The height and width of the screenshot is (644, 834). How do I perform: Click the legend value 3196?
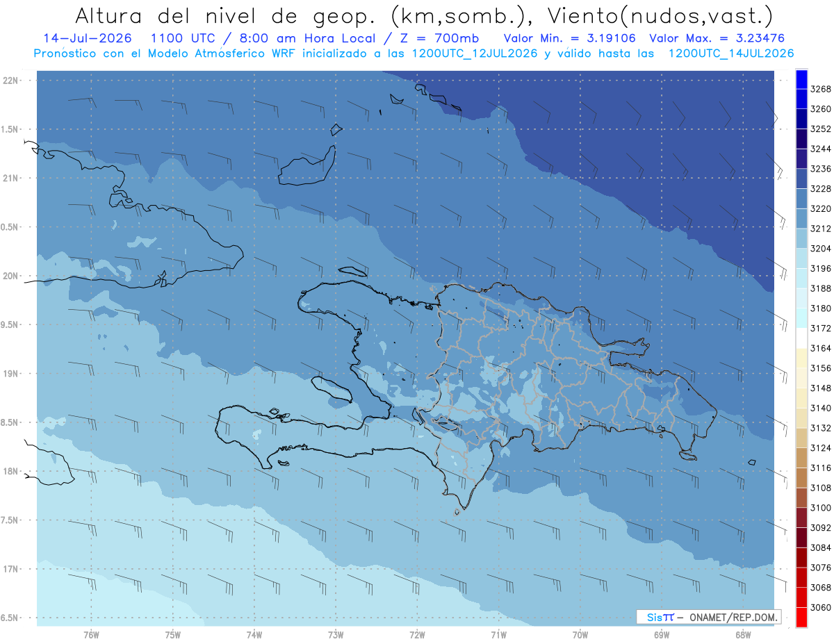[821, 269]
